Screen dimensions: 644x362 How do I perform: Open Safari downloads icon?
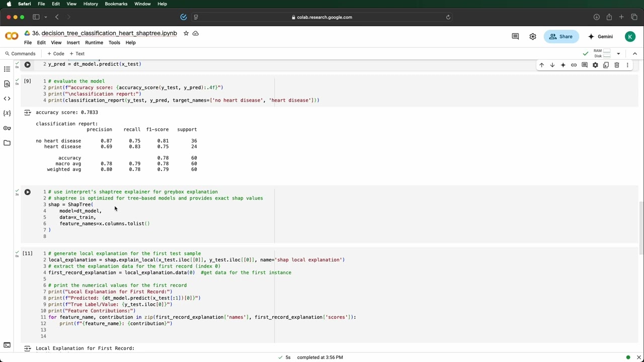tap(596, 17)
